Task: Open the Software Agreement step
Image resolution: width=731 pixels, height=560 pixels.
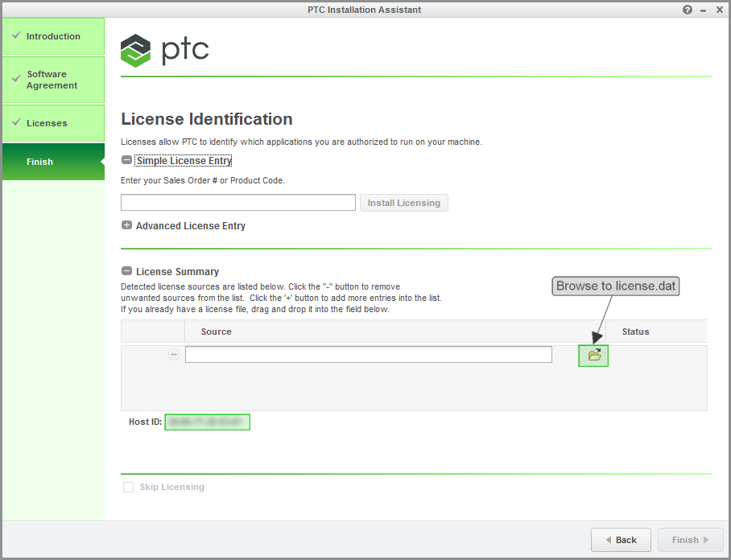Action: click(53, 80)
